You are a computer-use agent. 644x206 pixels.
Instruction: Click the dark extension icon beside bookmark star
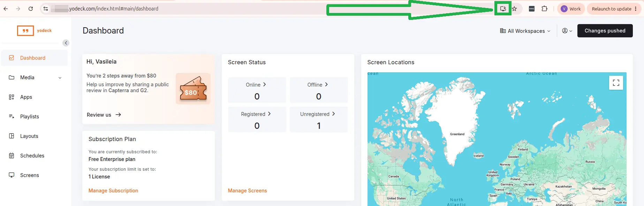pyautogui.click(x=532, y=9)
